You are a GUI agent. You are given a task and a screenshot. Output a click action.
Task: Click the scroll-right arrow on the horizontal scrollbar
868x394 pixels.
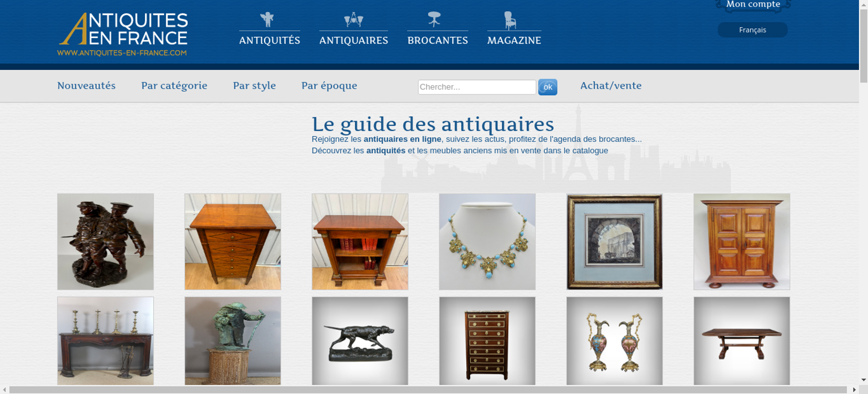[x=854, y=390]
